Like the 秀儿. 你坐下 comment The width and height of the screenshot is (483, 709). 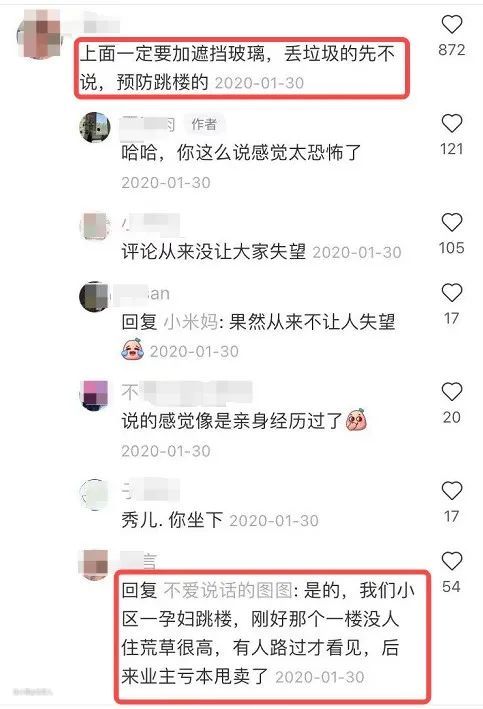pyautogui.click(x=452, y=491)
